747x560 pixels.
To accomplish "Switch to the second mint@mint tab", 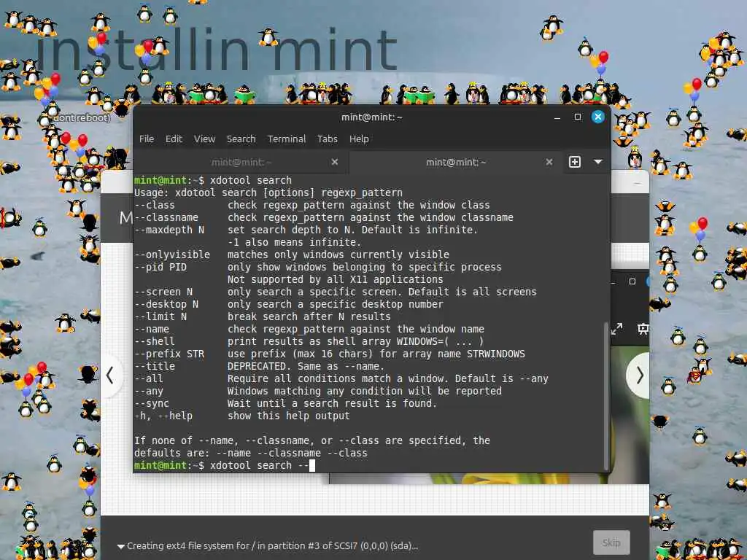I will coord(456,163).
